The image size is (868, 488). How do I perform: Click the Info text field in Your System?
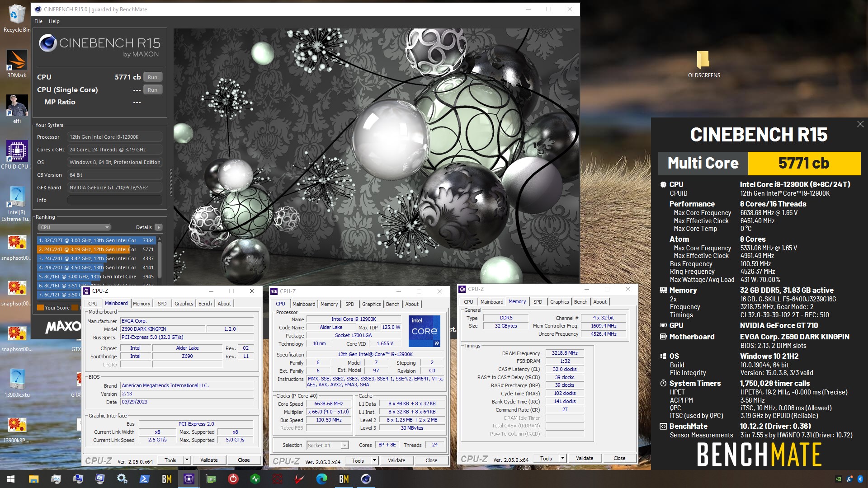[115, 200]
